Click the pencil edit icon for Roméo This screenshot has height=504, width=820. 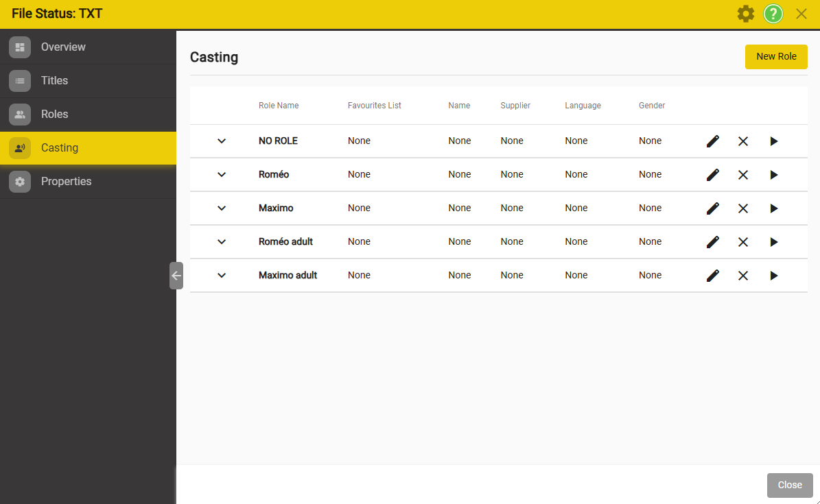click(x=713, y=175)
